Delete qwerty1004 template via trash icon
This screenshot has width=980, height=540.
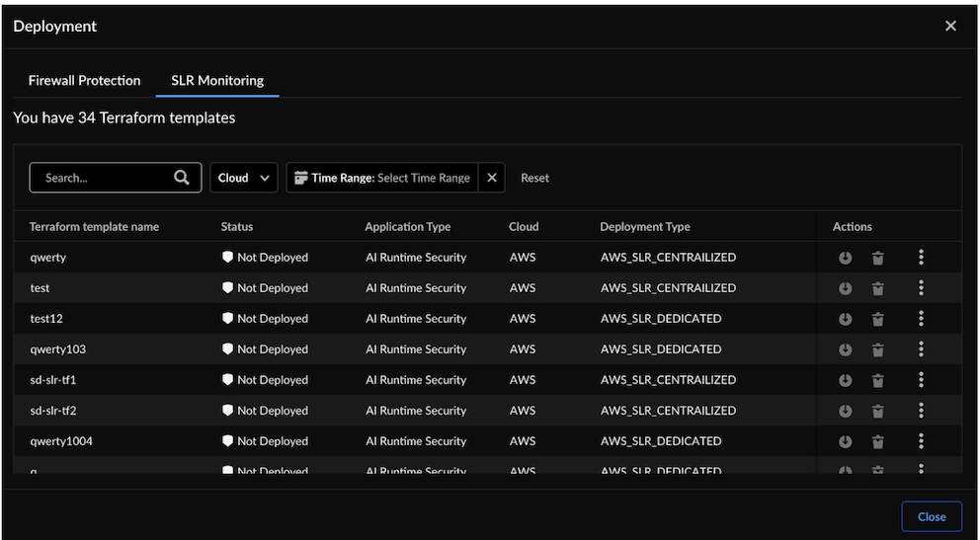(x=877, y=441)
